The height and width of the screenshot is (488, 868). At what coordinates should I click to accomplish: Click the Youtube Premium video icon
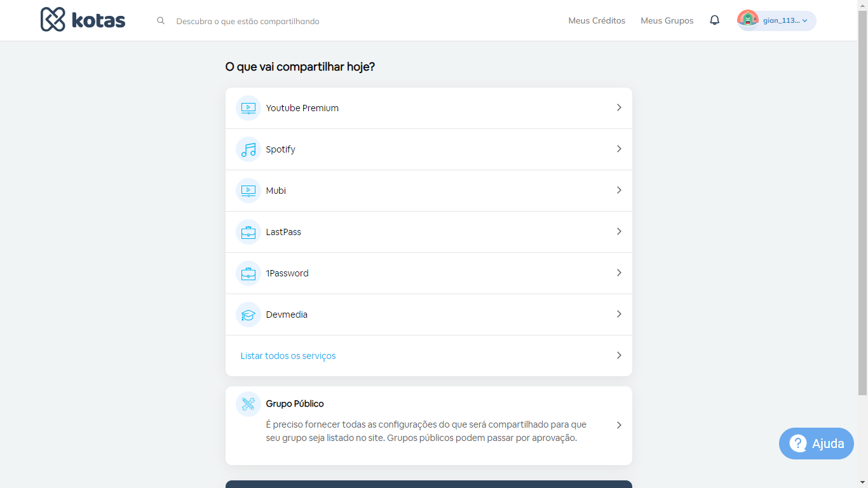point(248,108)
